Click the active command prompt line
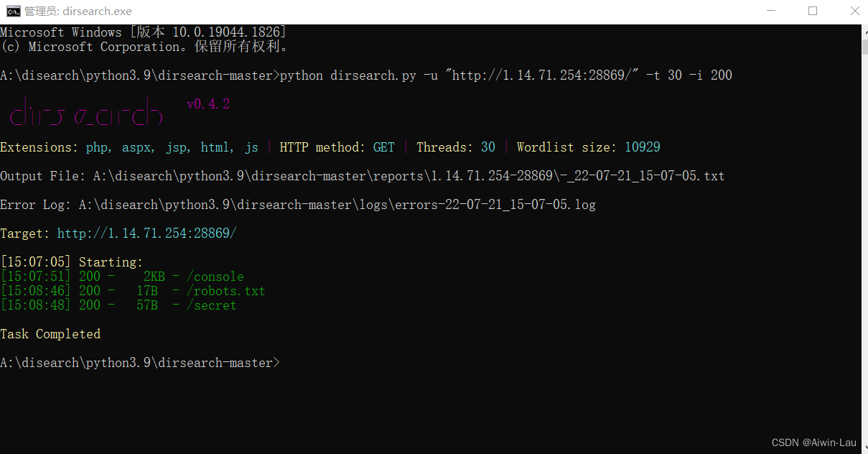This screenshot has width=868, height=454. point(140,362)
